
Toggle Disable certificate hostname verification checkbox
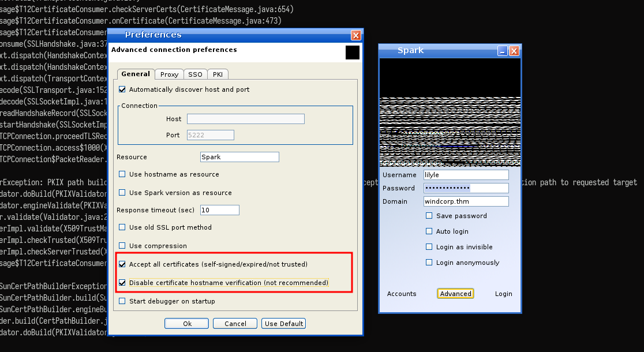point(122,283)
